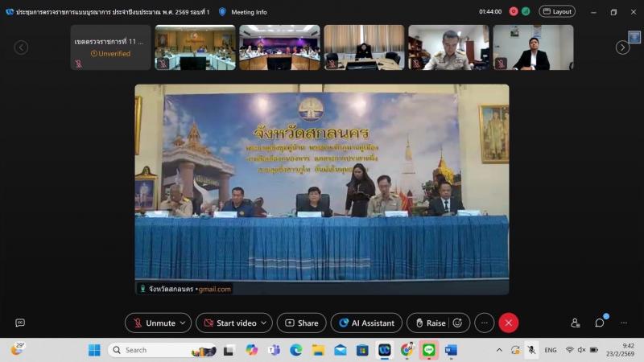644x362 pixels.
Task: Open the clock and date flyout
Action: pyautogui.click(x=620, y=350)
